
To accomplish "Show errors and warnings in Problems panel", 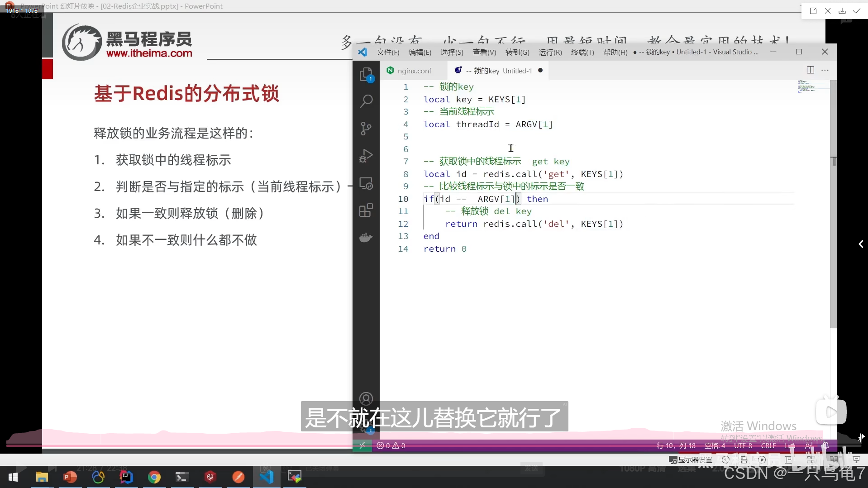I will 391,445.
